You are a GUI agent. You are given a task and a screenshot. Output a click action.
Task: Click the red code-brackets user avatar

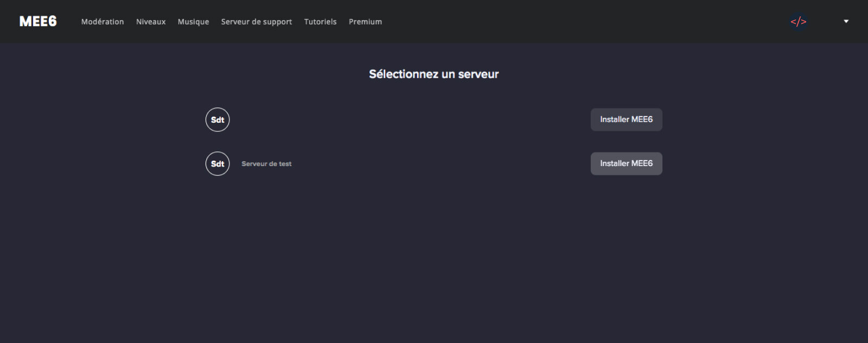(798, 22)
